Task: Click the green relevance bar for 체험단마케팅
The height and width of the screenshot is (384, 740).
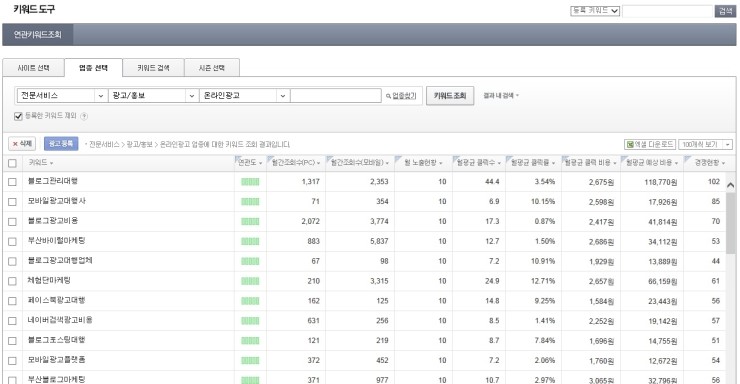Action: pos(250,281)
